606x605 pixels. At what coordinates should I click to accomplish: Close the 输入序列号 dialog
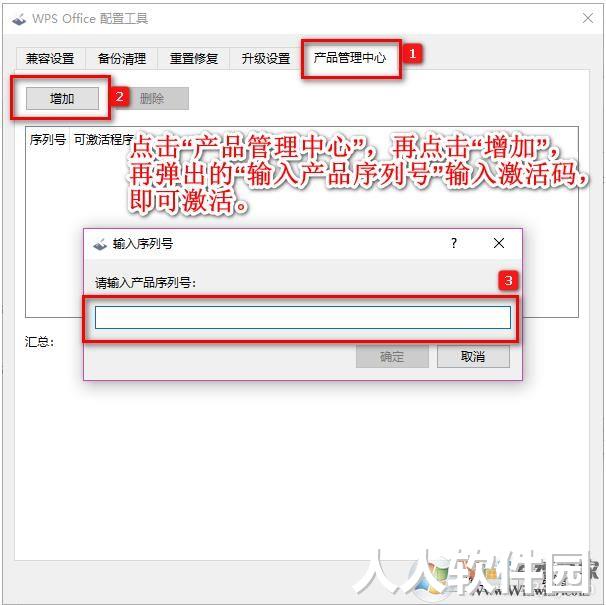point(499,243)
